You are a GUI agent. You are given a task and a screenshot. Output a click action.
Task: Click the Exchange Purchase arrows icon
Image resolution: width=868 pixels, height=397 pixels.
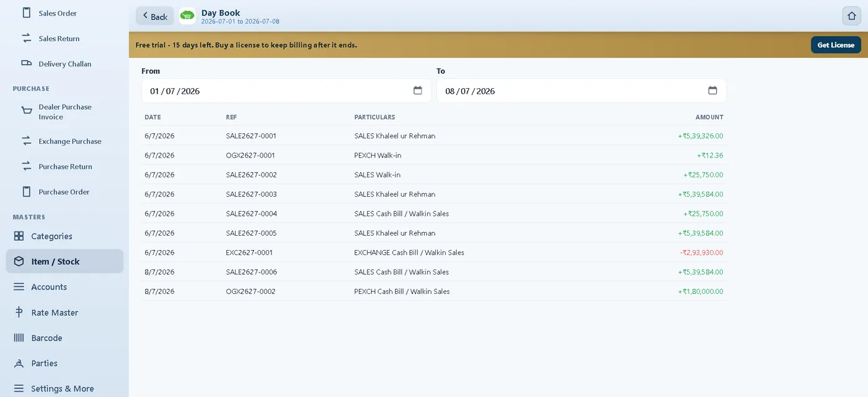click(26, 141)
